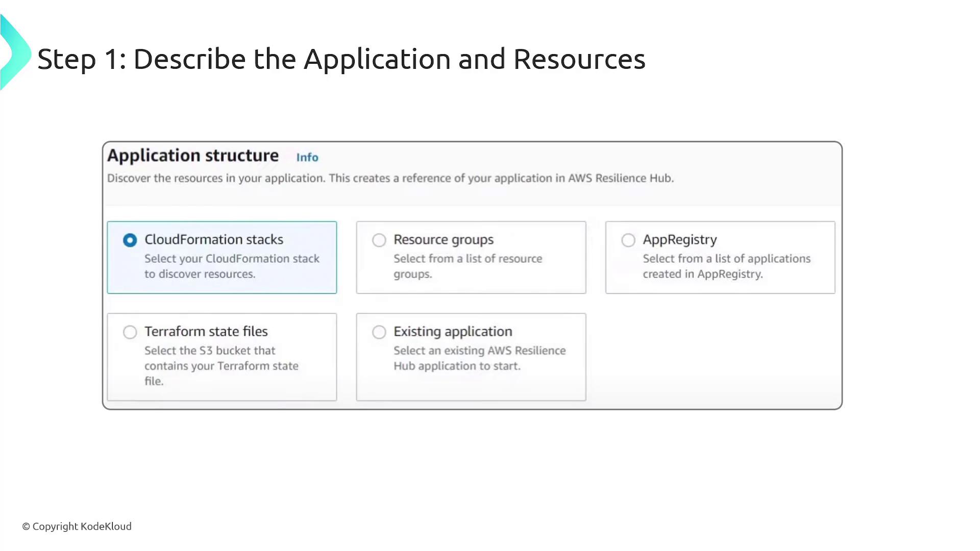
Task: Select the Terraform state files radio button
Action: [130, 332]
